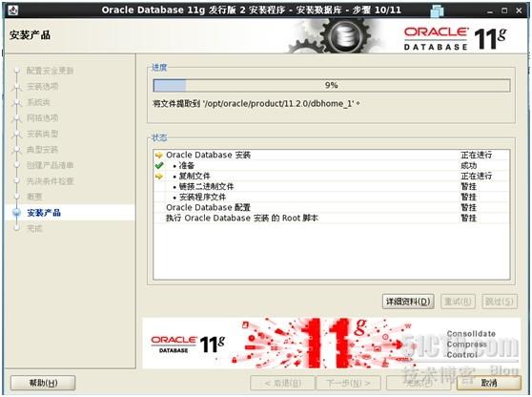Select the 复制文件 status row

[x=332, y=176]
